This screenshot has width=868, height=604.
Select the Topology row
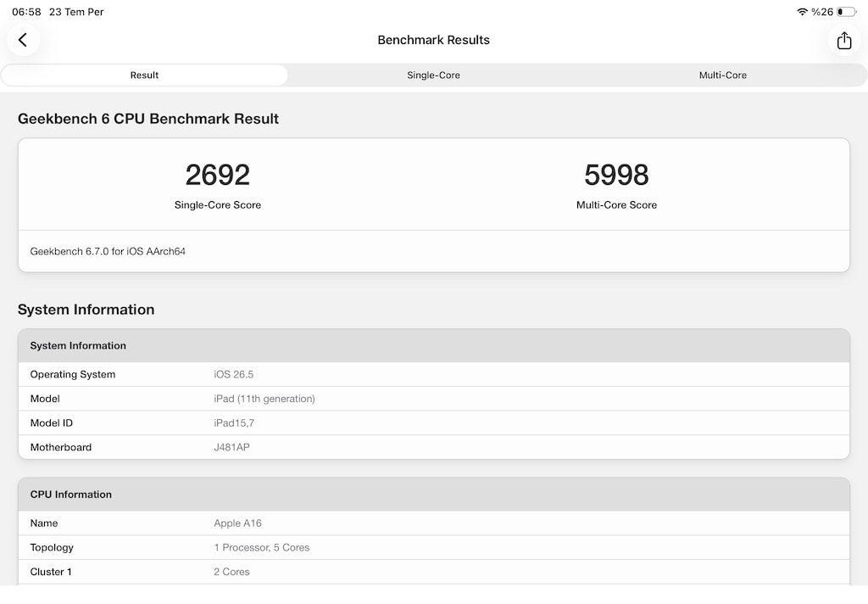[x=434, y=547]
